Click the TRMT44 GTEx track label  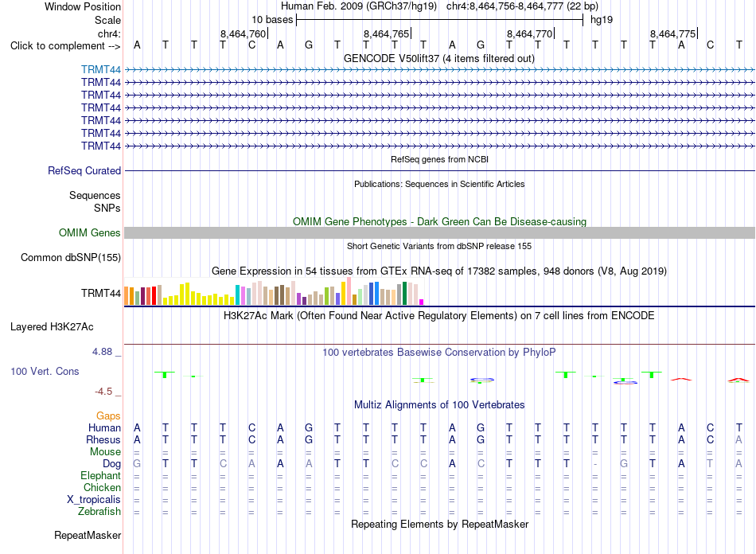(101, 293)
